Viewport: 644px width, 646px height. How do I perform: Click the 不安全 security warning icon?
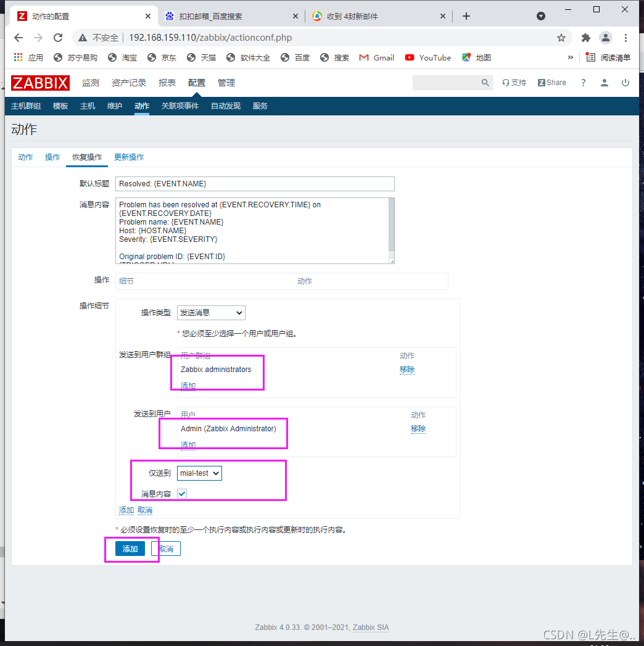pos(83,38)
